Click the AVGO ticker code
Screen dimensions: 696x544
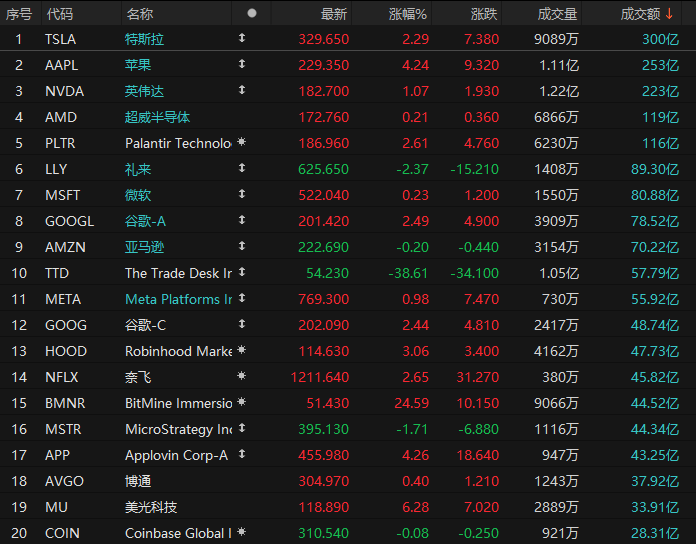tap(64, 481)
